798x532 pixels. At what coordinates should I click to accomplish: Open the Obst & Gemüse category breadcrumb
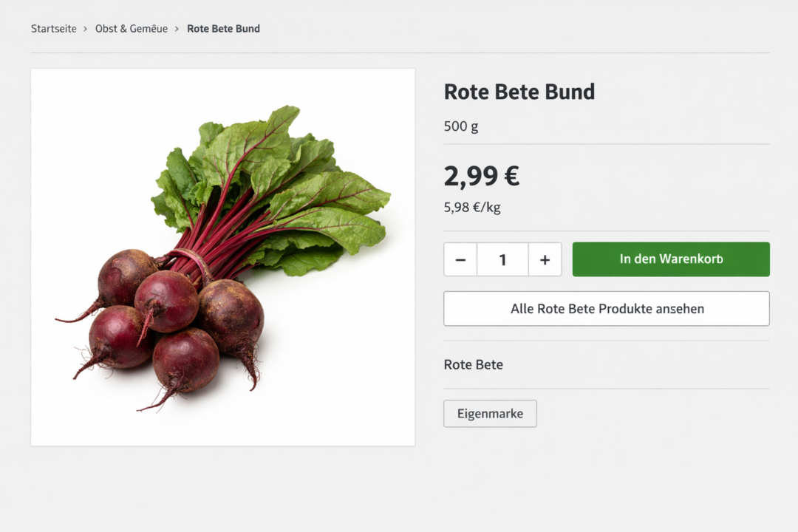coord(132,29)
